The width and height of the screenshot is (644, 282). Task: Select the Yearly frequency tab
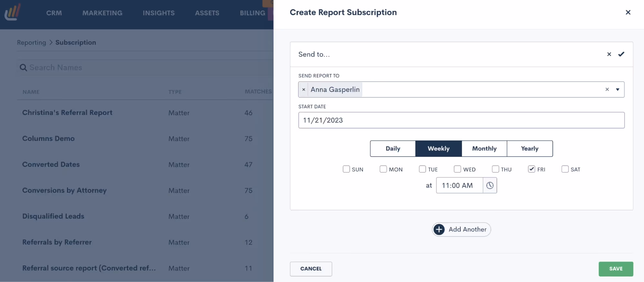point(530,149)
